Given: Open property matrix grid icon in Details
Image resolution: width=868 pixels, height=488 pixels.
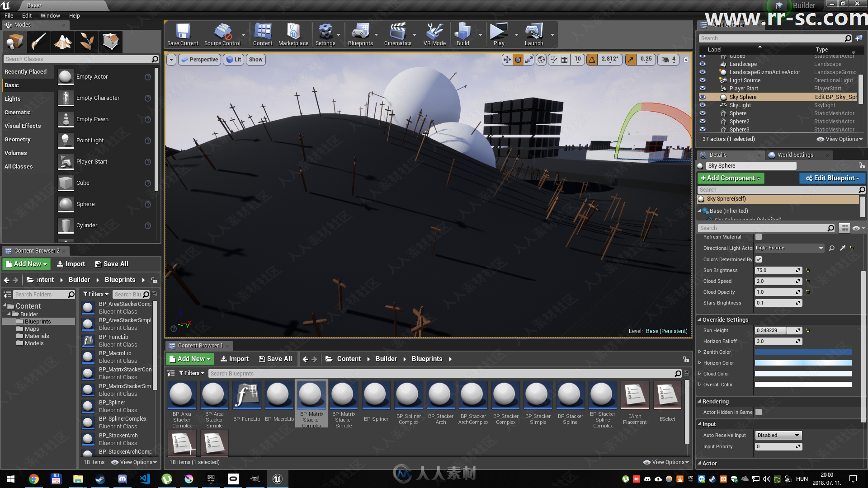Looking at the screenshot, I should pos(844,228).
